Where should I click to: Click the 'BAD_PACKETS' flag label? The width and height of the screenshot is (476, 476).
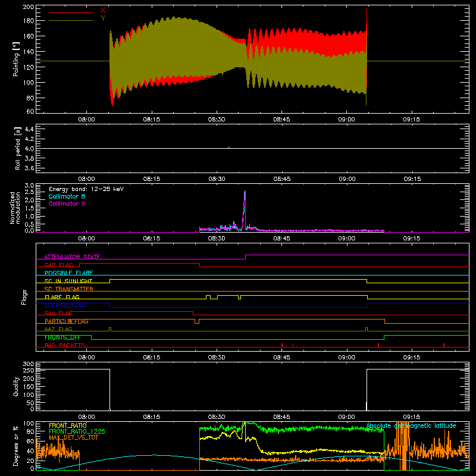65,346
